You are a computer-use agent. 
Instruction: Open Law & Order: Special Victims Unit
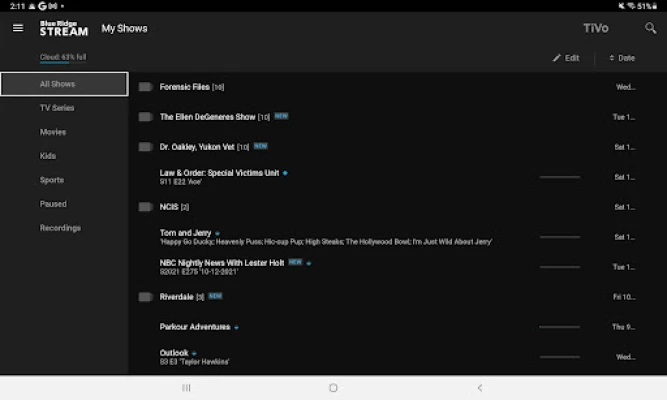click(219, 173)
